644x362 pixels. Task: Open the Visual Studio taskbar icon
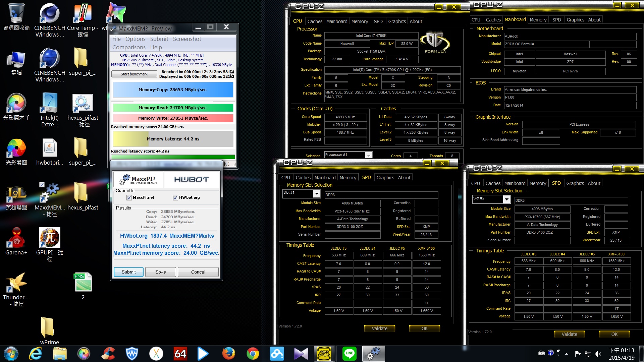301,354
